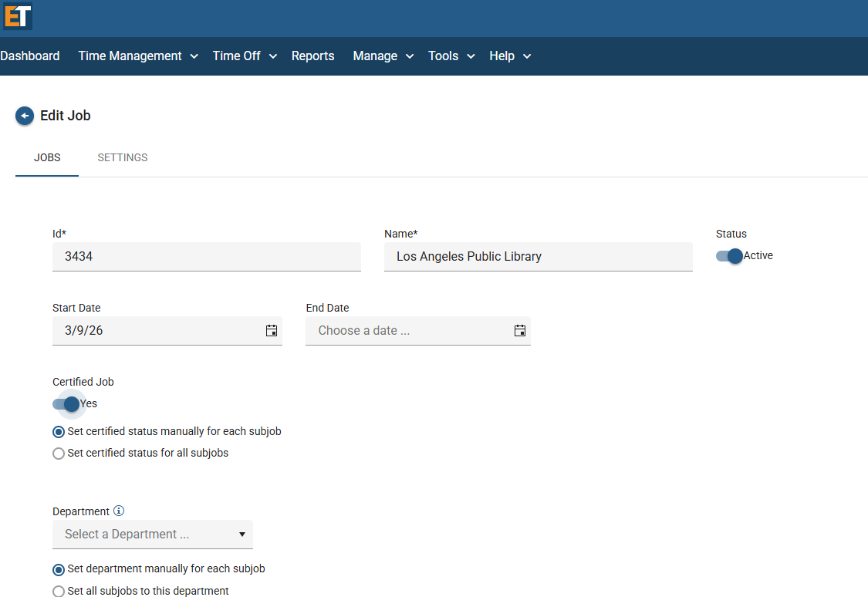Click the Department info icon

pos(119,511)
